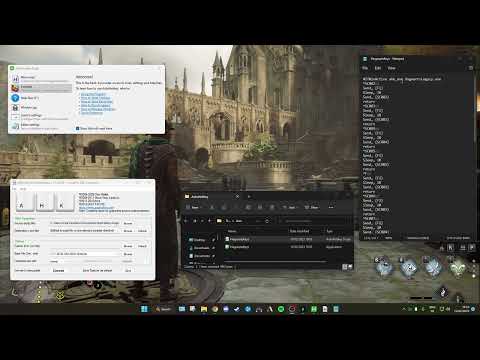Viewport: 480px width, 360px height.
Task: Browse for custom icon in Ahk2Exe
Action: pos(128,246)
